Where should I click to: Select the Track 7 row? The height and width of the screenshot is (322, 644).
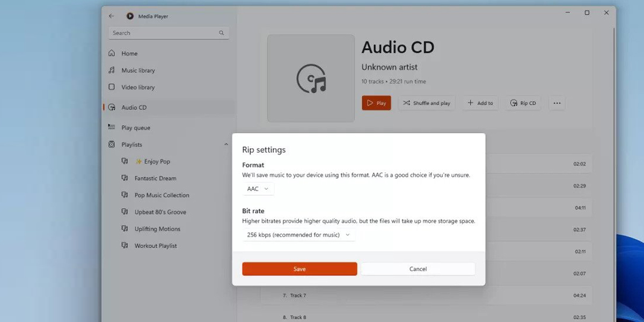pos(426,295)
